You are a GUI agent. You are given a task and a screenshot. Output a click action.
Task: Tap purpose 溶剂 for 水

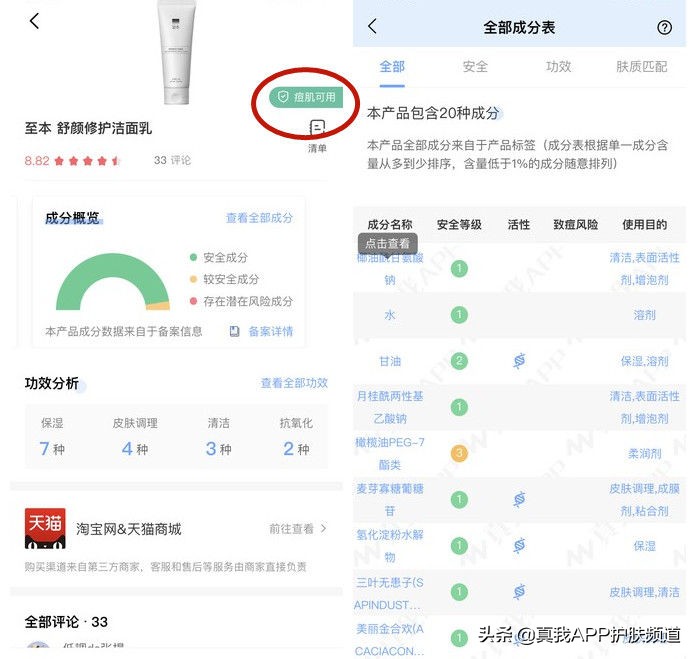tap(645, 315)
